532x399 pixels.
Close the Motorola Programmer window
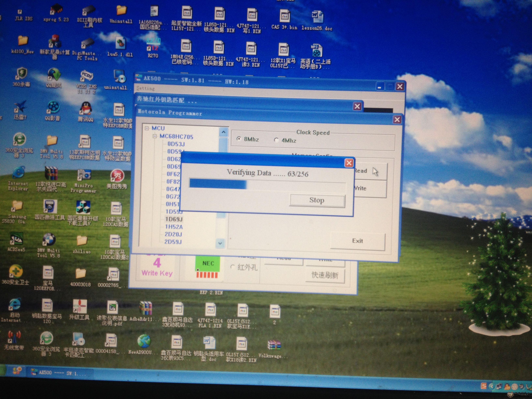coord(397,120)
